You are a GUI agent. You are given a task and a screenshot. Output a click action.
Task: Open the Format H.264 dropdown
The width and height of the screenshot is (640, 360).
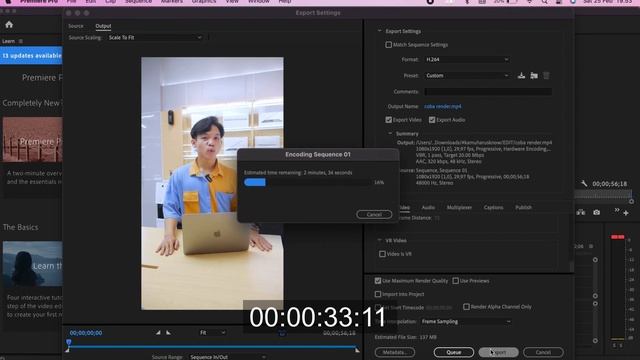click(x=467, y=60)
